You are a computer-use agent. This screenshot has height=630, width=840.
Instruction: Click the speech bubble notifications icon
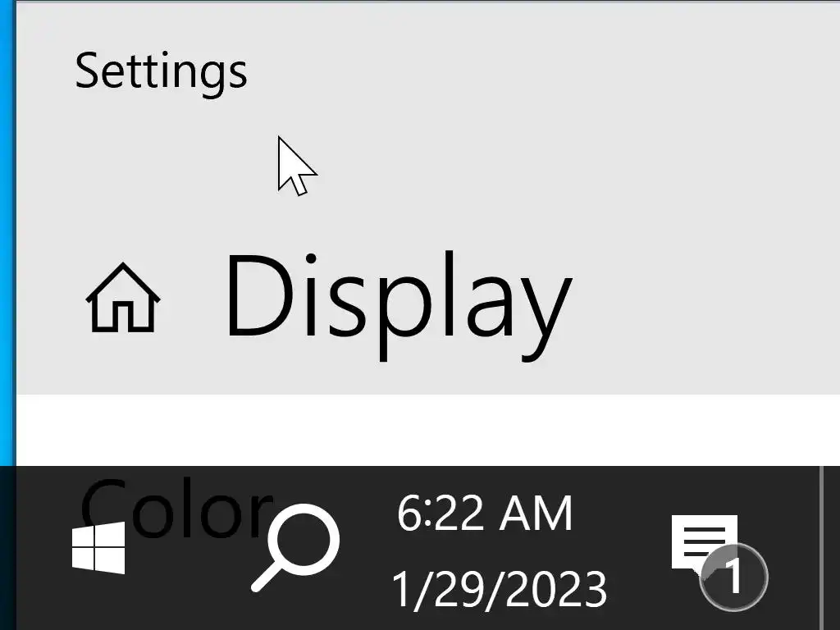704,544
